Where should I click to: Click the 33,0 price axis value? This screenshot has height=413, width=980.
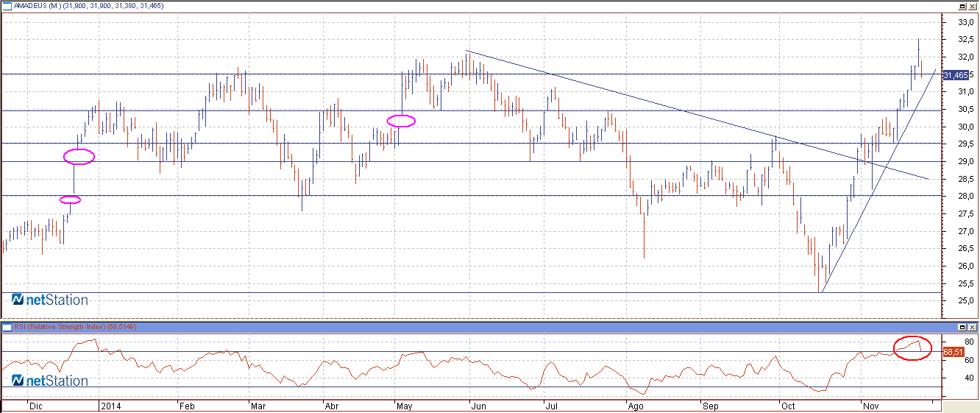[x=965, y=22]
